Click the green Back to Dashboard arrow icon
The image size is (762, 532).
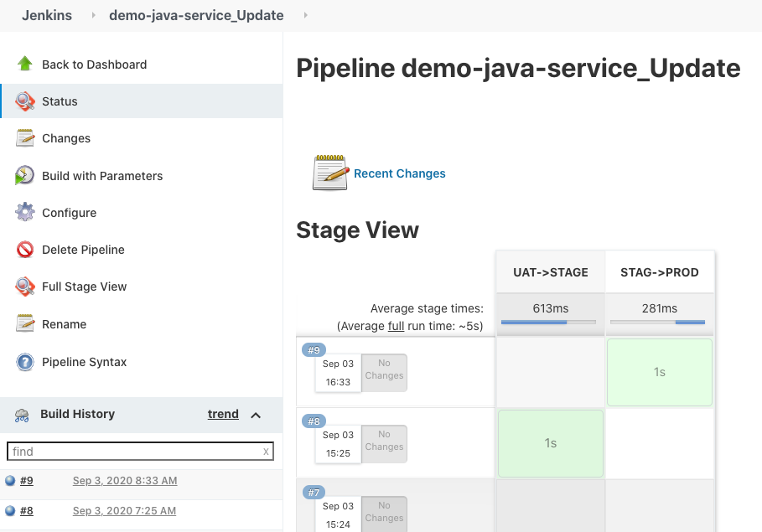(25, 65)
